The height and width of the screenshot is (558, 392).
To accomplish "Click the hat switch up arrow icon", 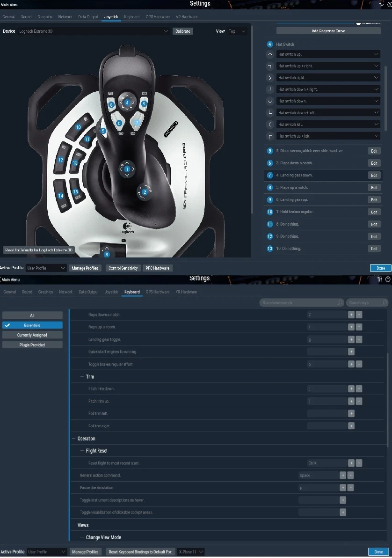I will (269, 54).
